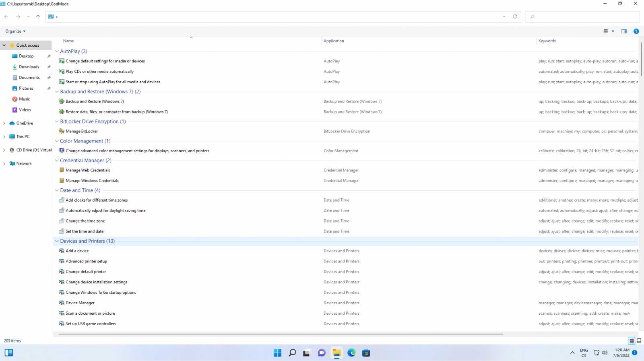Open recent locations dropdown arrow

click(28, 17)
